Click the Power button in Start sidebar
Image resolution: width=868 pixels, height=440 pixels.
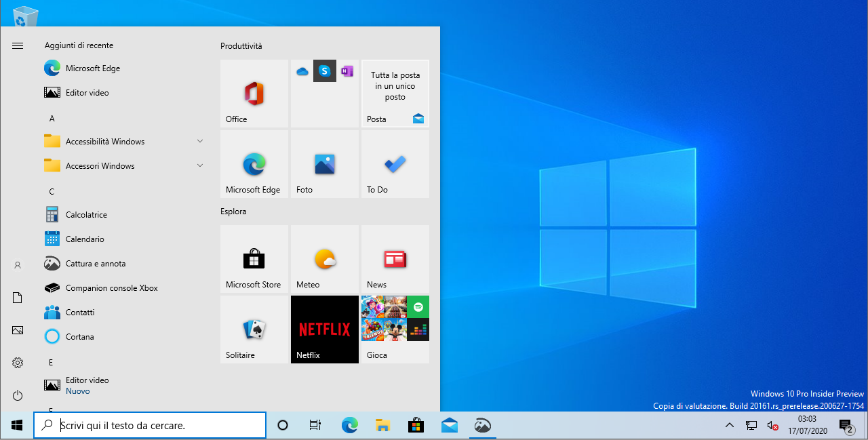tap(18, 395)
